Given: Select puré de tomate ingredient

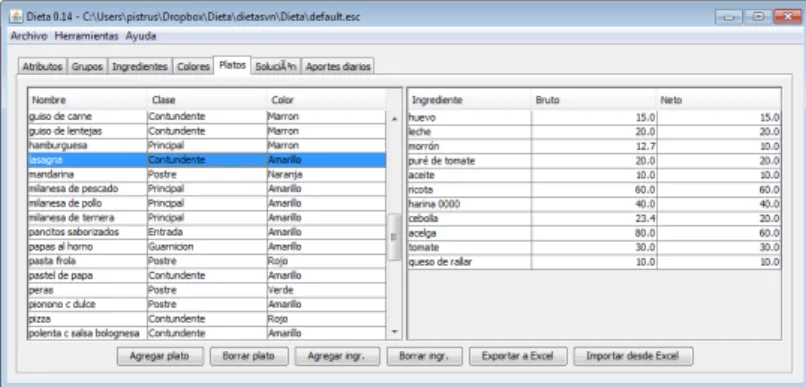Looking at the screenshot, I should tap(594, 161).
